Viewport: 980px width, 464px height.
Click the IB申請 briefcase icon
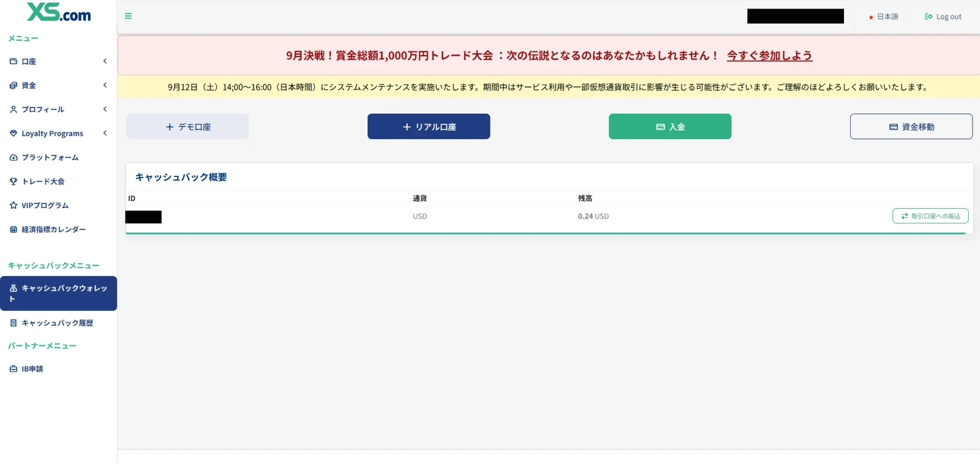13,369
